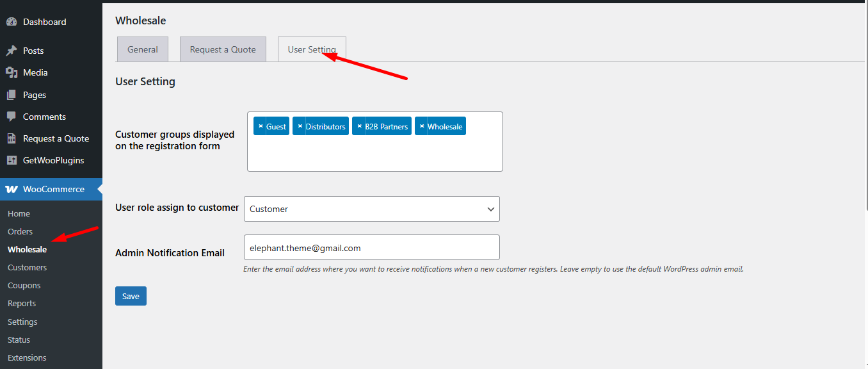Select the User Setting tab
The width and height of the screenshot is (868, 369).
coord(312,49)
